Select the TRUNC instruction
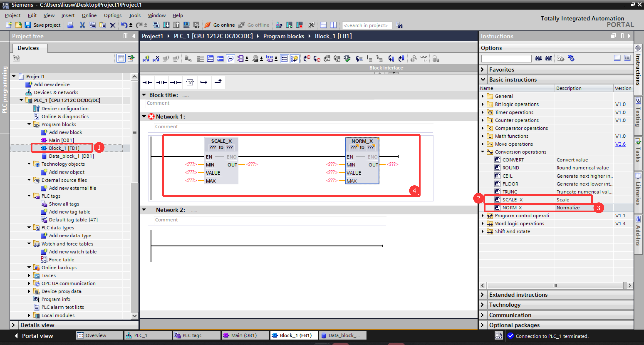The width and height of the screenshot is (644, 345). tap(509, 192)
